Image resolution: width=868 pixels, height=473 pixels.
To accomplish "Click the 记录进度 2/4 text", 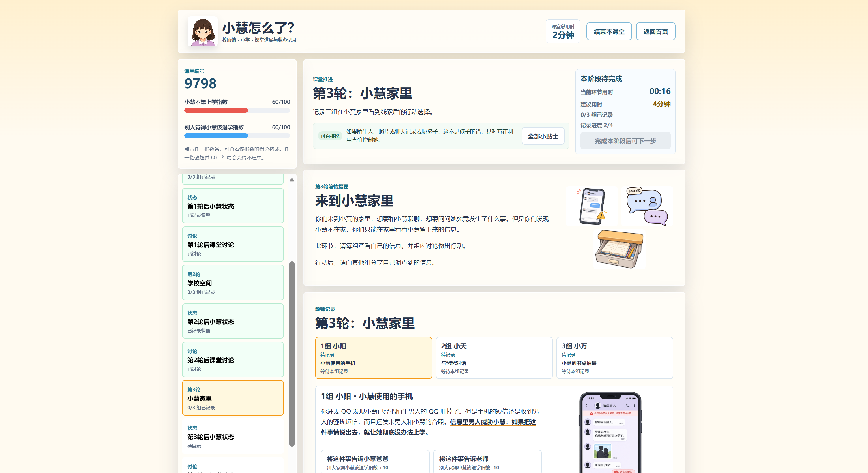I will point(597,125).
